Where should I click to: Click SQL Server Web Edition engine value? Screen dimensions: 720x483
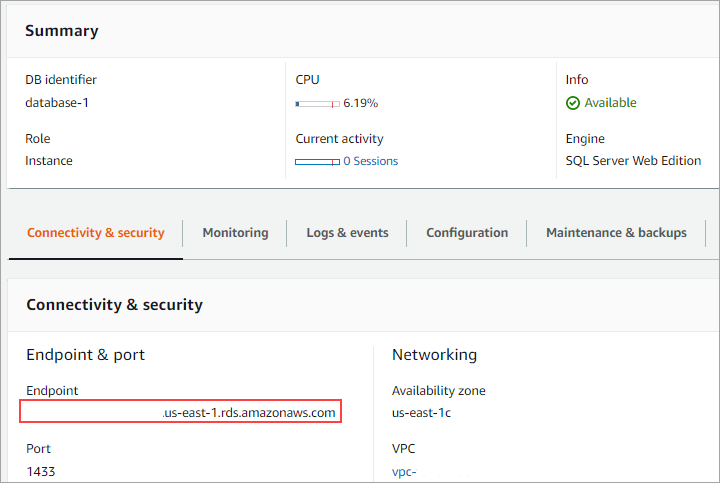[633, 161]
